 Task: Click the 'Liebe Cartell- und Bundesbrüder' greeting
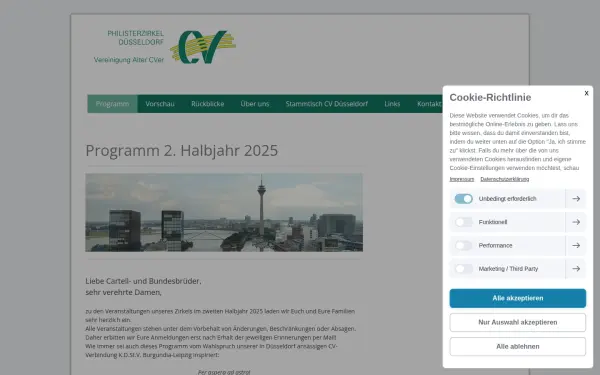click(143, 281)
